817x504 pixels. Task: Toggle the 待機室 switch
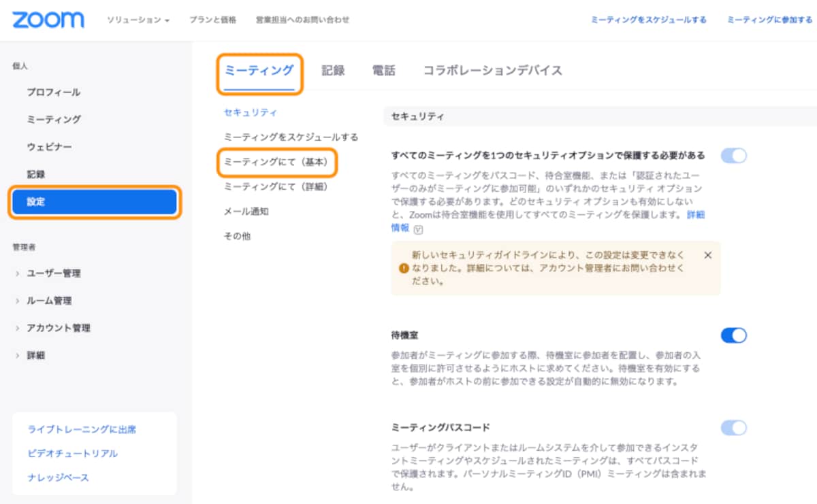coord(734,335)
